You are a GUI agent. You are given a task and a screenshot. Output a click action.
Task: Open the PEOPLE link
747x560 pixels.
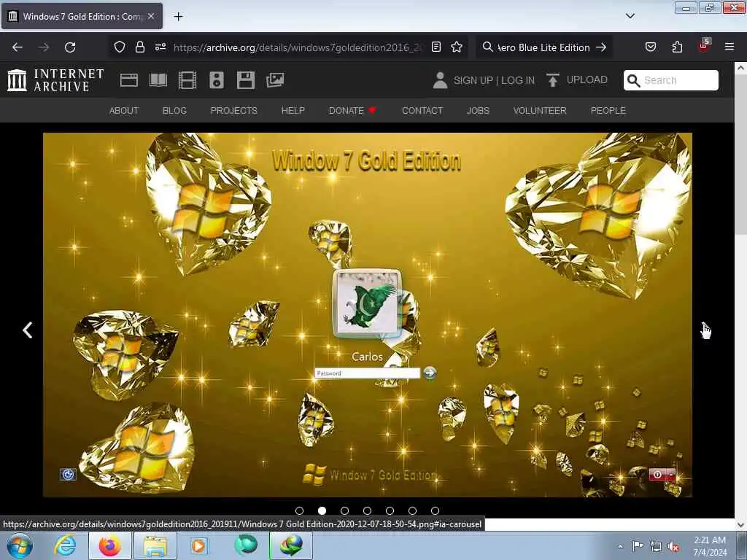click(608, 111)
